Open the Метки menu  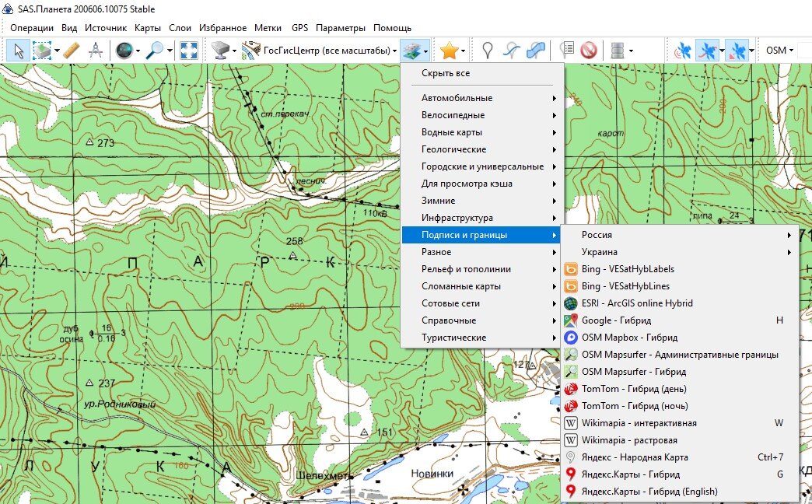268,28
